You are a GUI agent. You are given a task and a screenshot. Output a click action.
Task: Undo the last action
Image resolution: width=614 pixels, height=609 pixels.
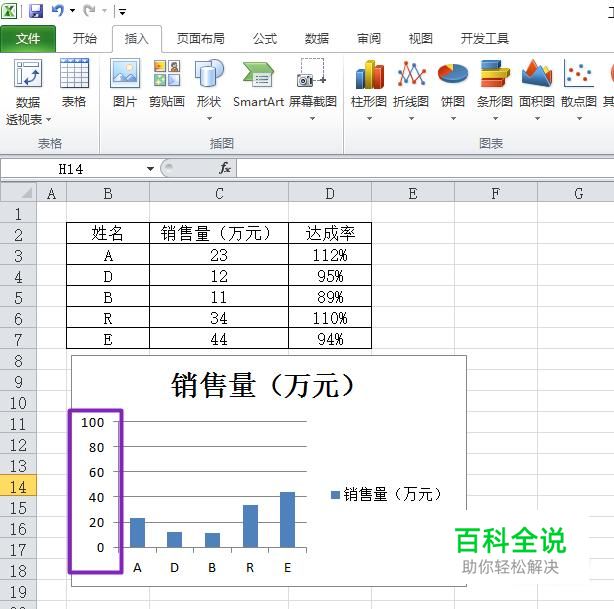point(57,11)
